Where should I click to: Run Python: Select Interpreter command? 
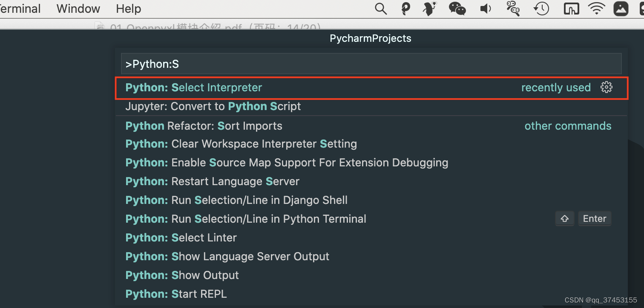coord(193,87)
